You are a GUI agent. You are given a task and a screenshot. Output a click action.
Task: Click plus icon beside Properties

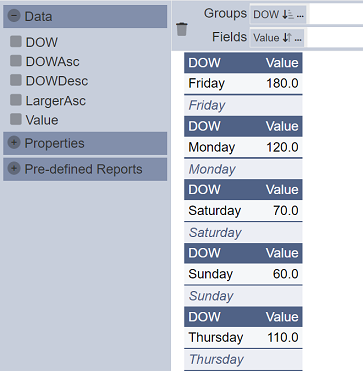pos(14,143)
